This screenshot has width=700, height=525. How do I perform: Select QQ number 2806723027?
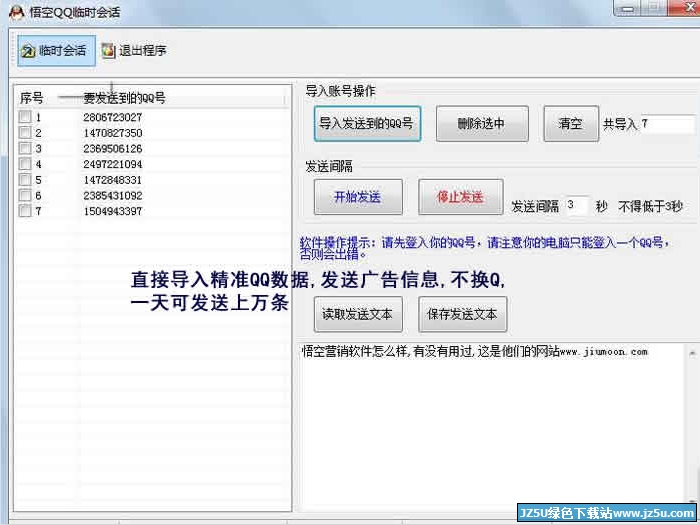pyautogui.click(x=112, y=117)
